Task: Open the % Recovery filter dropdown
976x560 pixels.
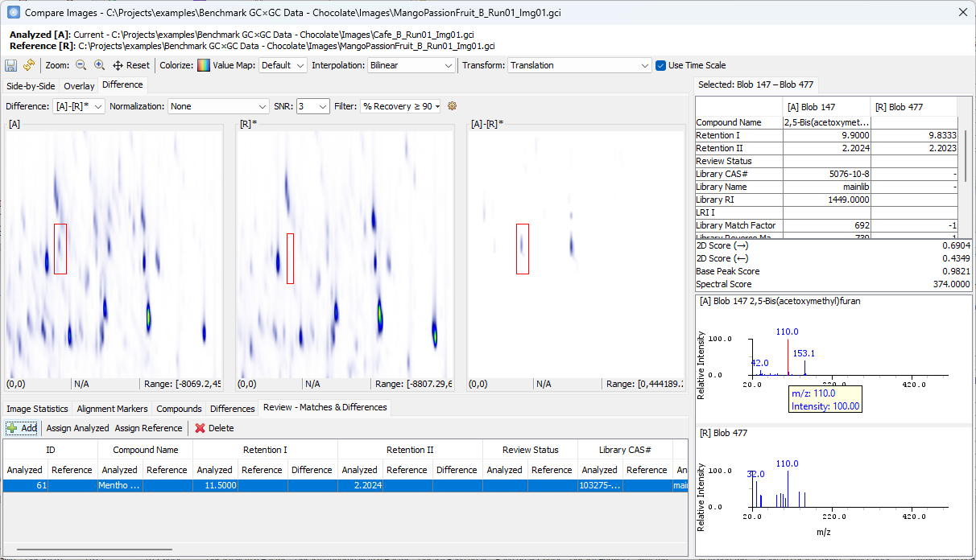Action: click(401, 106)
